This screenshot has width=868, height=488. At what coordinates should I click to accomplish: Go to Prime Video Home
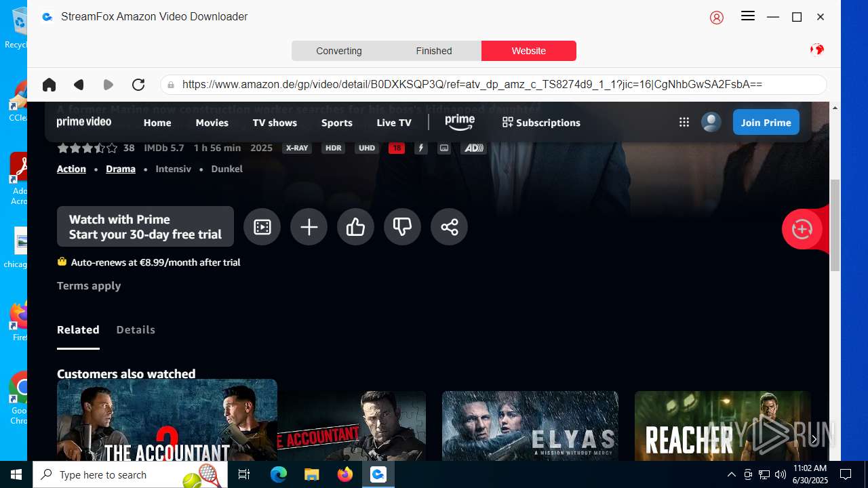(x=157, y=123)
